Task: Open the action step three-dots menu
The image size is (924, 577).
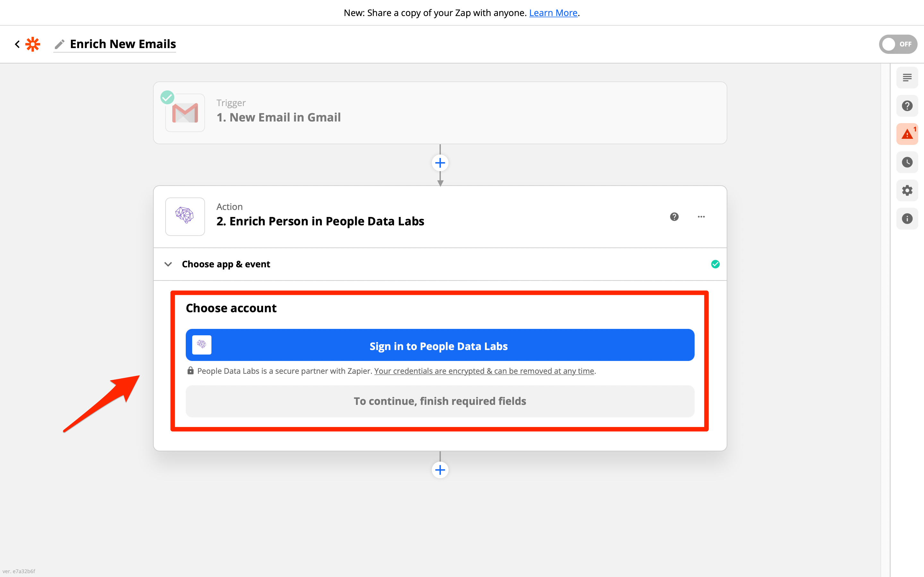Action: tap(701, 217)
